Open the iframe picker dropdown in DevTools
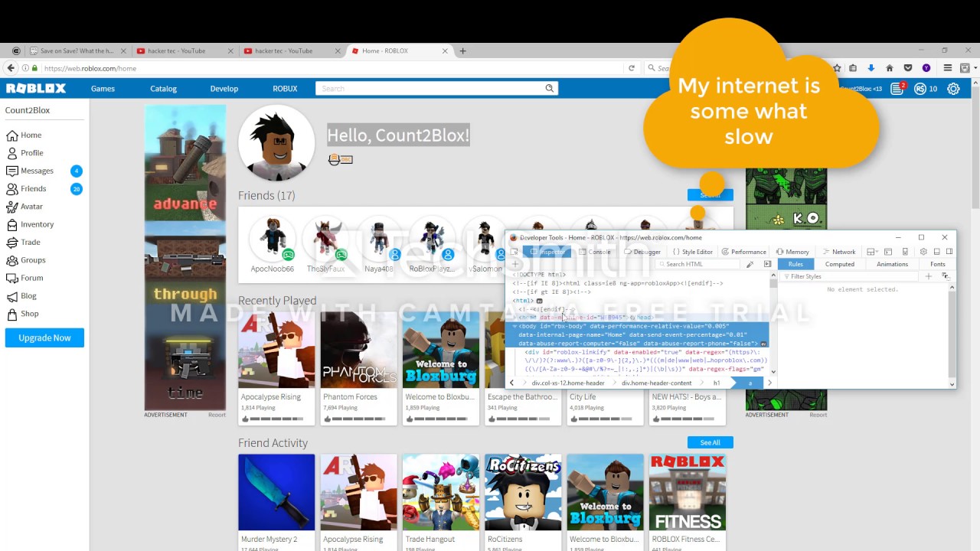 [x=871, y=252]
